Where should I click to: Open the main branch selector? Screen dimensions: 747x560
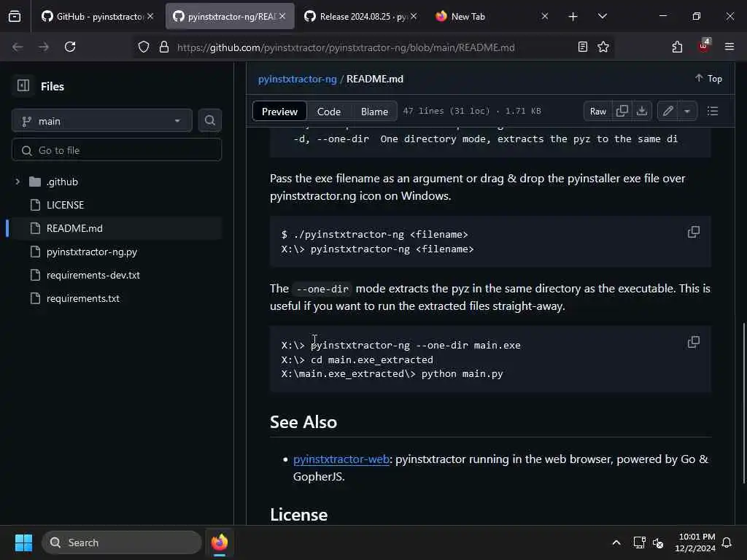101,121
